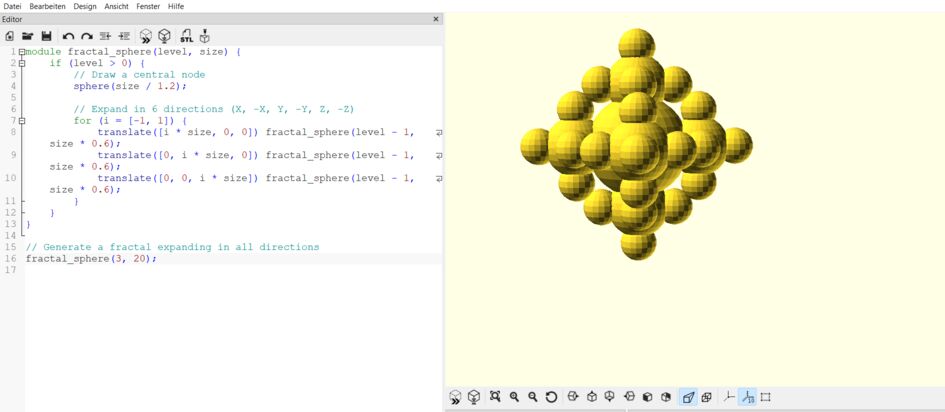Collapse the if block at line 2
The image size is (945, 412).
[22, 63]
